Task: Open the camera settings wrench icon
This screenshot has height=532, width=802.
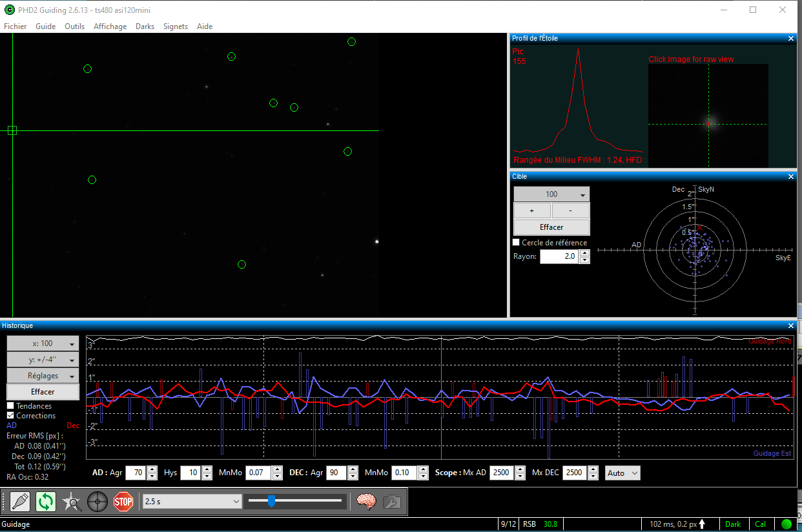Action: click(392, 502)
